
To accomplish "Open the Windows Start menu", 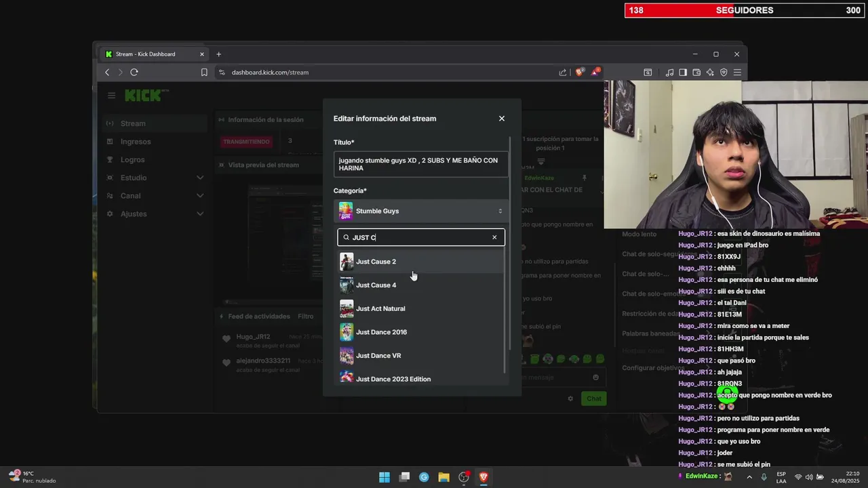I will point(384,477).
